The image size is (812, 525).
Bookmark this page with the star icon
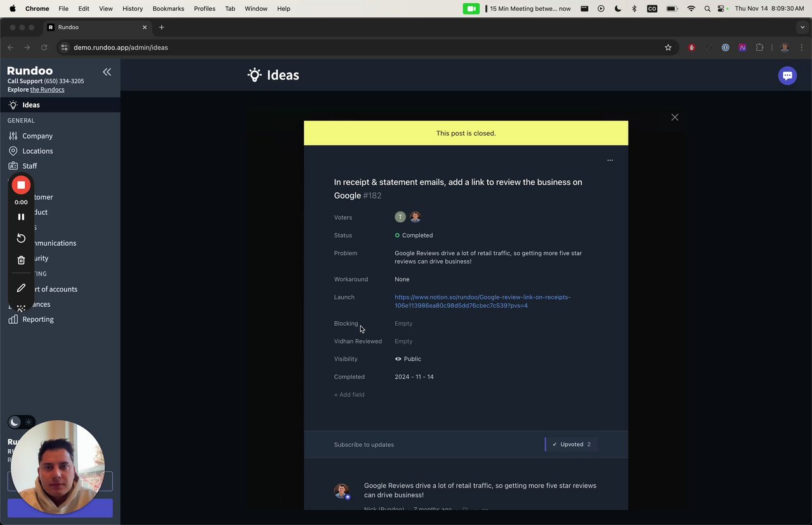tap(668, 48)
